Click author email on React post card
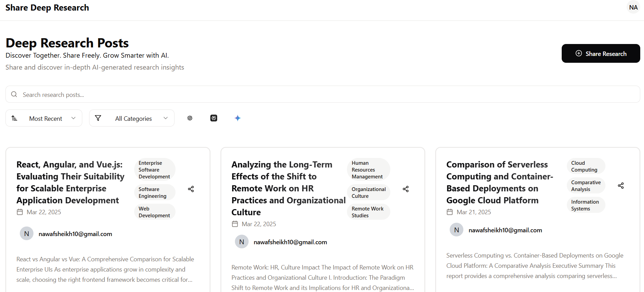The height and width of the screenshot is (292, 644). (x=75, y=234)
